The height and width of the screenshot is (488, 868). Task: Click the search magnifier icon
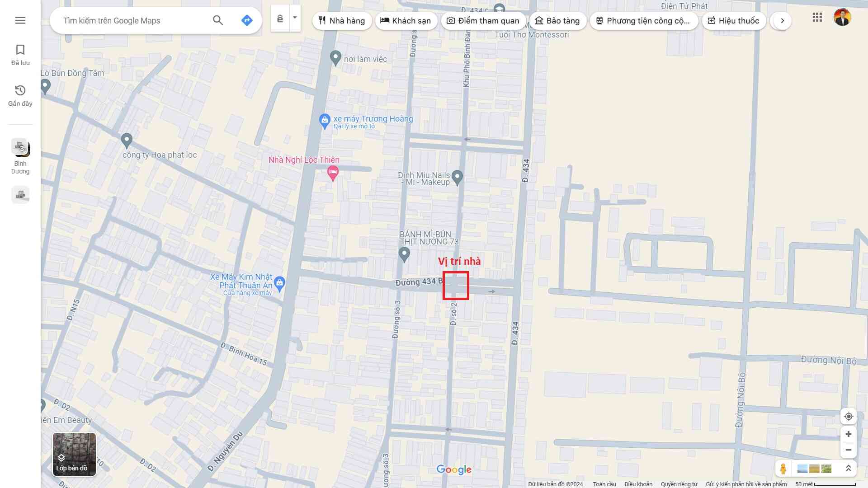coord(218,20)
